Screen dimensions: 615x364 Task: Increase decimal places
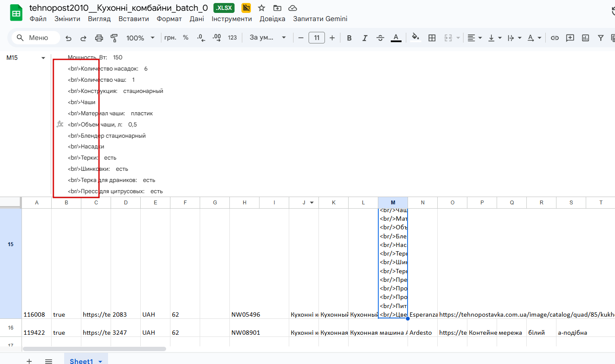click(x=216, y=38)
